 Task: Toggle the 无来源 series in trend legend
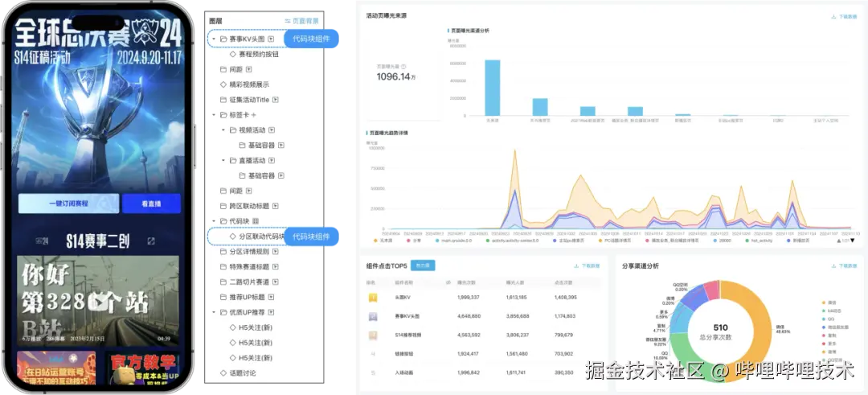[383, 241]
